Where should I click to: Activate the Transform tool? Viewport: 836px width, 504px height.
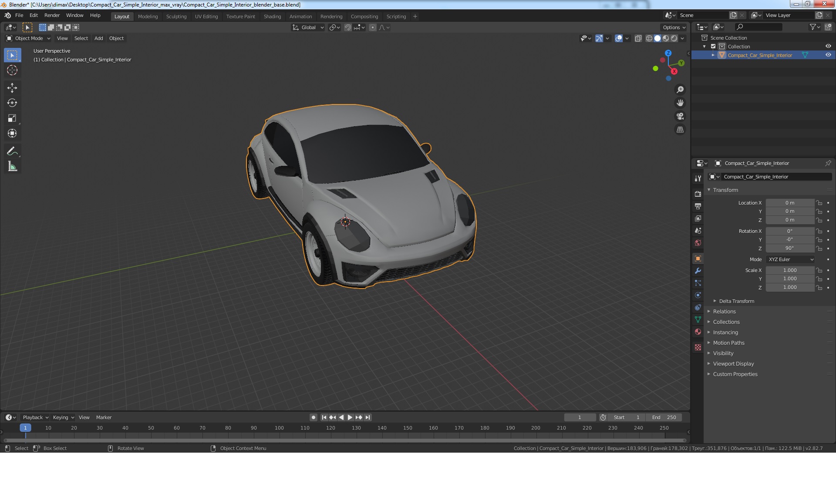tap(12, 134)
